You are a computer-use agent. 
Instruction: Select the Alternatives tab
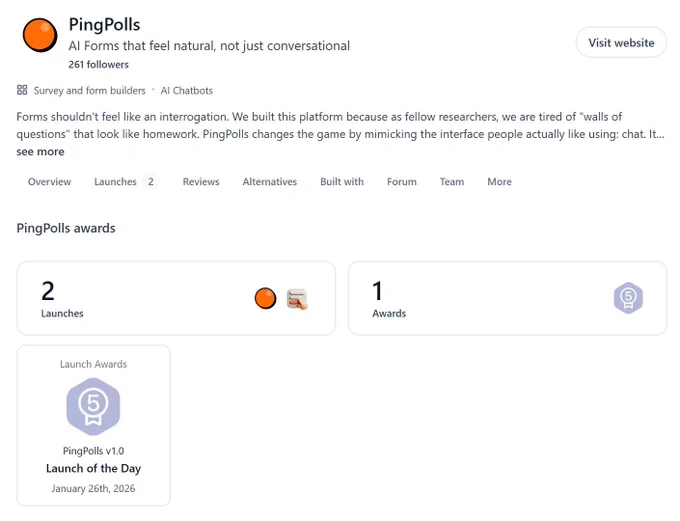click(270, 182)
